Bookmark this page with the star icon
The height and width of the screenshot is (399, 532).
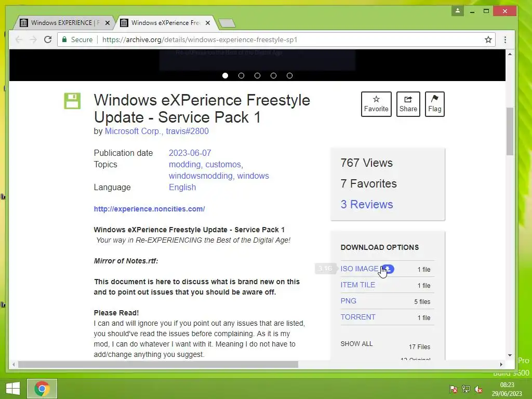[488, 39]
